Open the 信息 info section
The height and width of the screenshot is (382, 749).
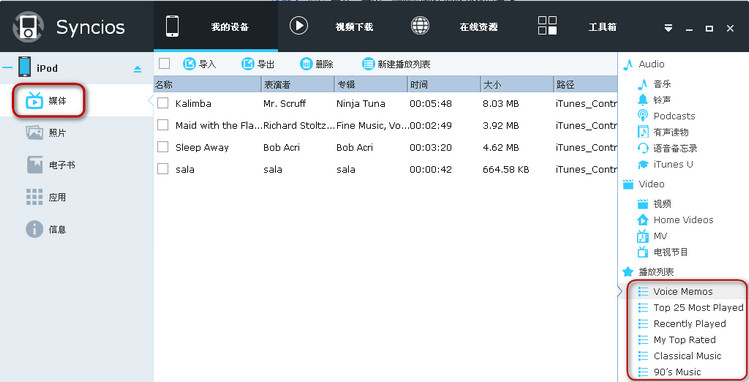(46, 229)
